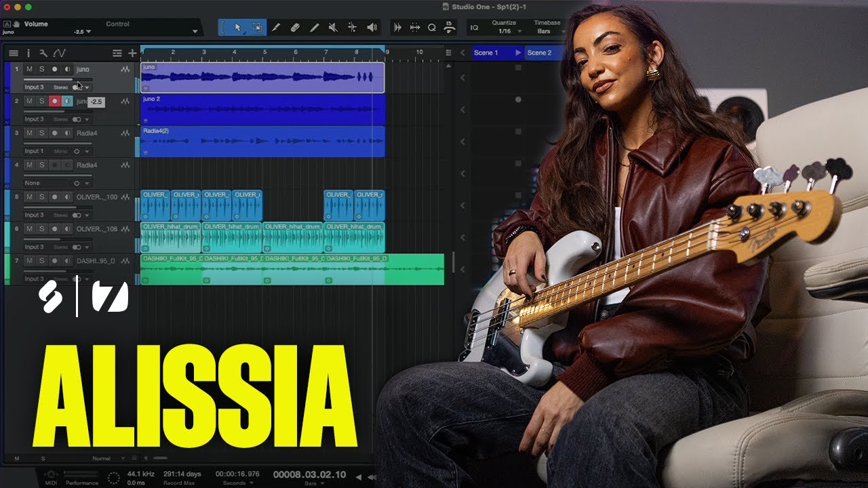Mute track 7 DASHI..95_D
Viewport: 868px width, 488px height.
pos(29,260)
